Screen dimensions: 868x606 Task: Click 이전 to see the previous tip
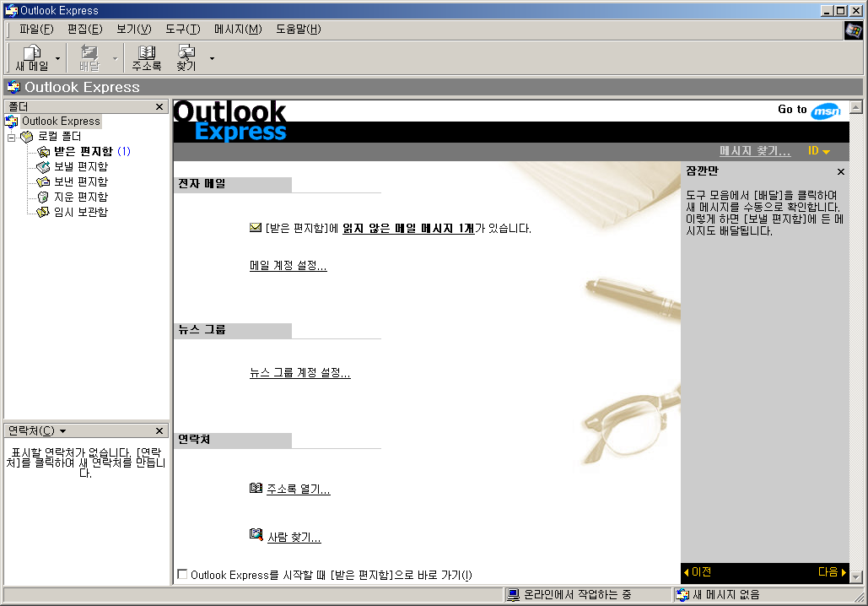tap(698, 572)
